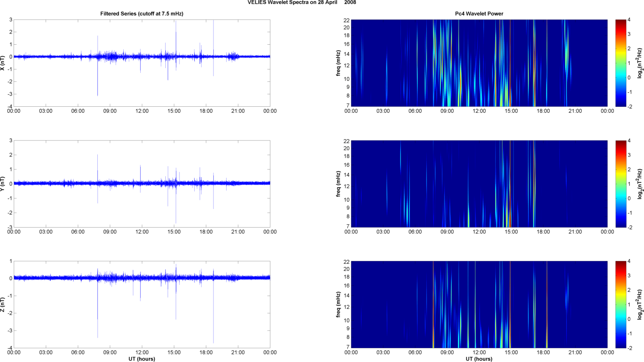The image size is (644, 362).
Task: Click the Pc4 Wavelet Power title
Action: [x=479, y=14]
